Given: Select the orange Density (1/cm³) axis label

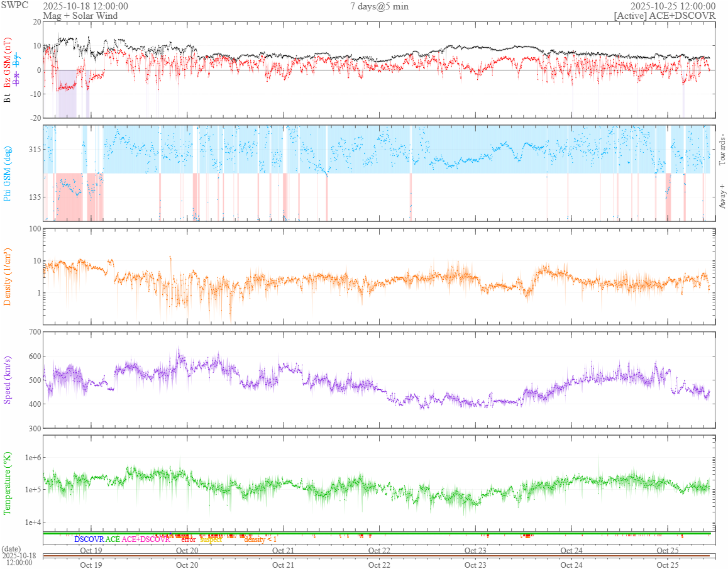Looking at the screenshot, I should pyautogui.click(x=8, y=276).
